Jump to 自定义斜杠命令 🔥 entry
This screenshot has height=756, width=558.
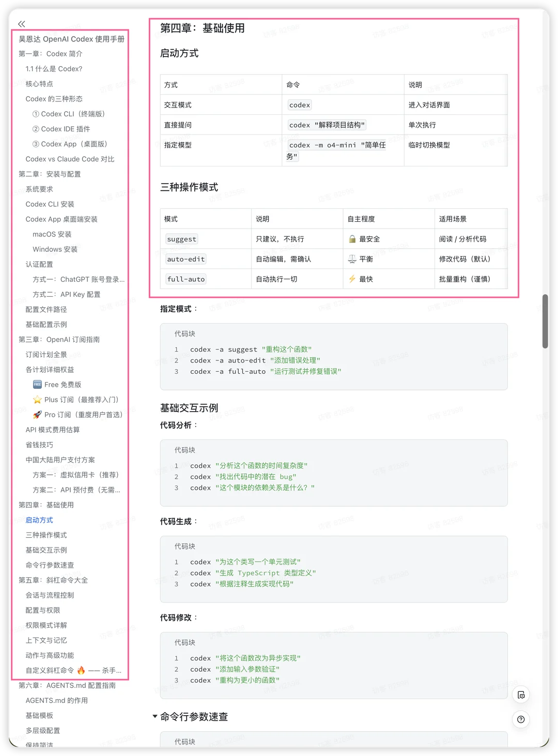(x=74, y=670)
